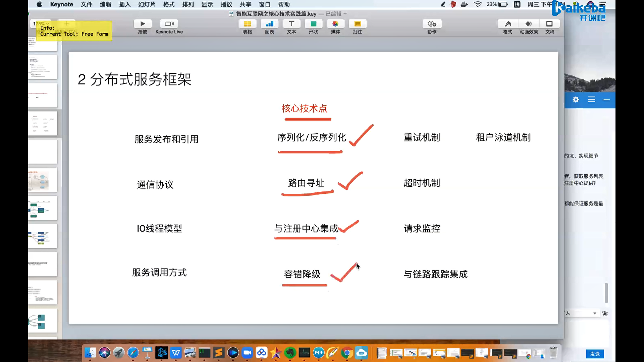
Task: Add a text box with 文本 icon
Action: pos(291,24)
